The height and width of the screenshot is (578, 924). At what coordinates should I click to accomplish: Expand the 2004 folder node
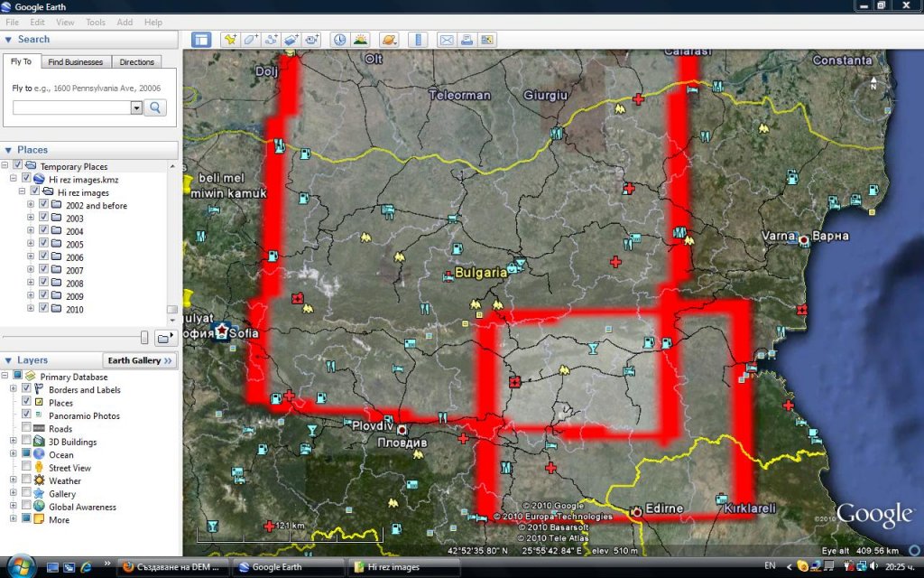[x=31, y=230]
